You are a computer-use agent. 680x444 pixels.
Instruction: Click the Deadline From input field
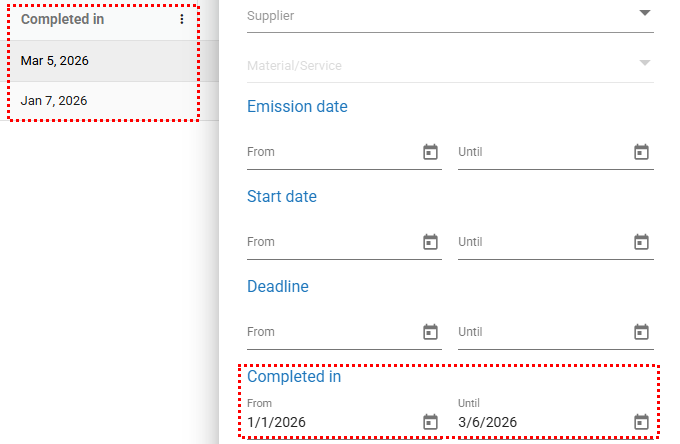(330, 332)
